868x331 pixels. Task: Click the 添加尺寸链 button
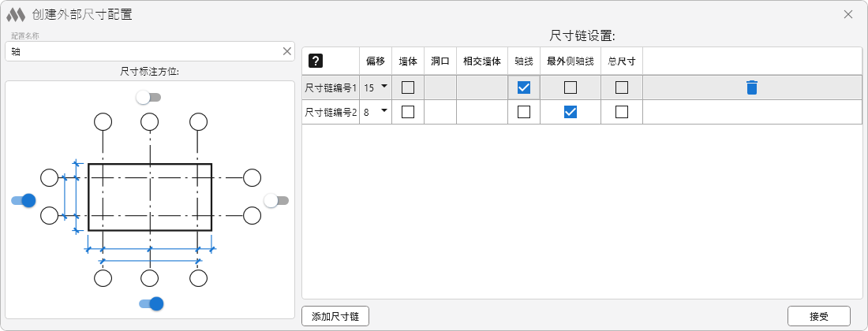335,316
